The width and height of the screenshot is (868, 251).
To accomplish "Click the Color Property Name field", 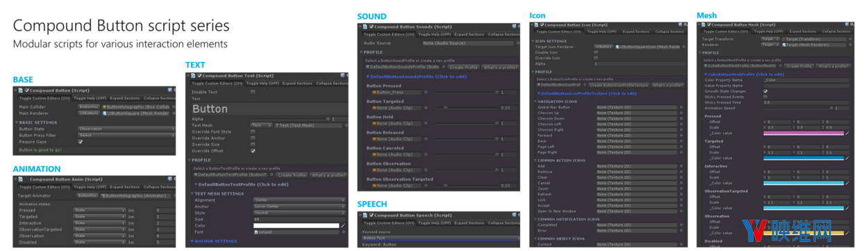I will [x=806, y=80].
